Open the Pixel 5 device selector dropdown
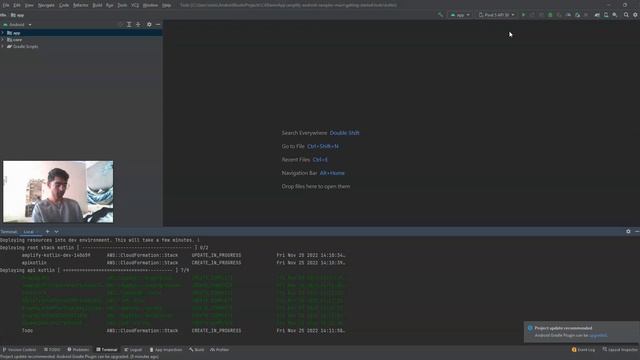This screenshot has width=640, height=360. (x=496, y=15)
